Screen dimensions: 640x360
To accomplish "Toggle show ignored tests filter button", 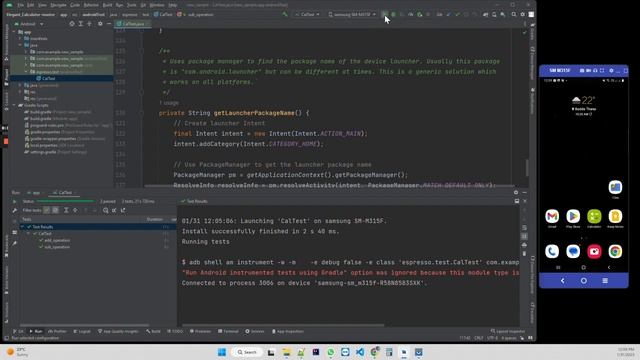I will tap(55, 210).
